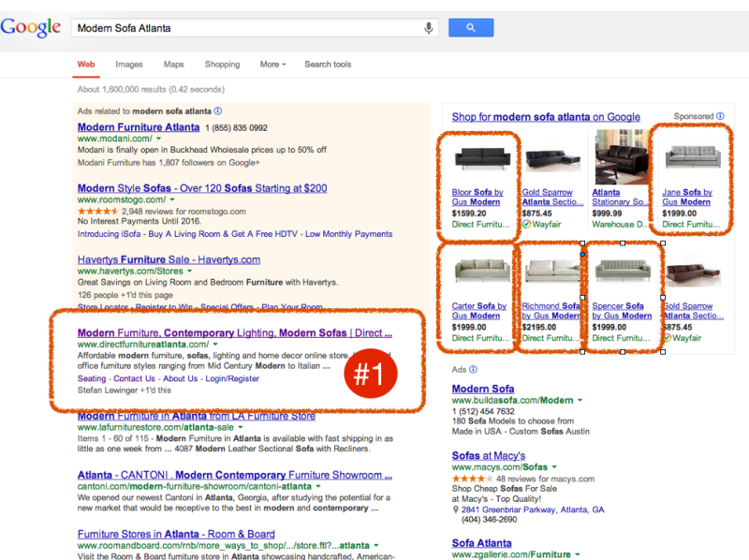The image size is (749, 560).
Task: Click Introducing iSofa sitelink
Action: pos(109,234)
